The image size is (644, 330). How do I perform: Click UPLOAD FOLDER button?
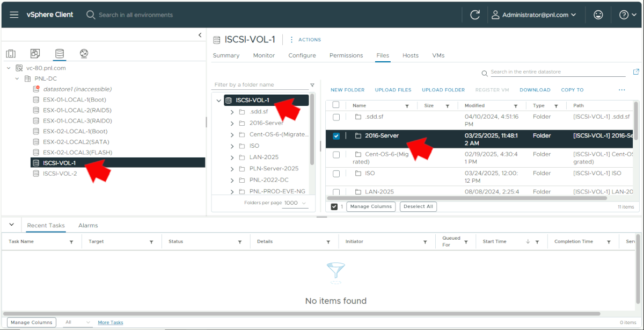(443, 90)
